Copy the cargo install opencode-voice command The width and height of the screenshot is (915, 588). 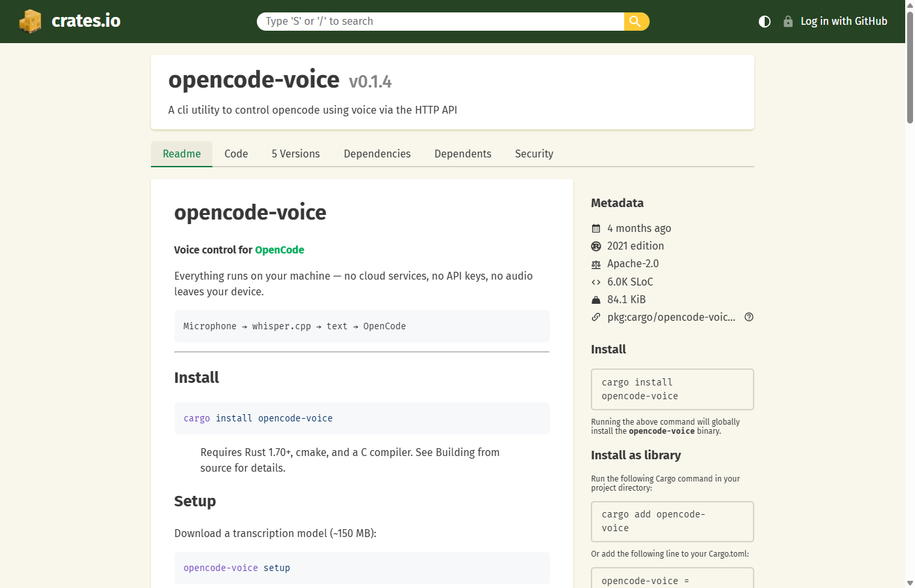(673, 389)
